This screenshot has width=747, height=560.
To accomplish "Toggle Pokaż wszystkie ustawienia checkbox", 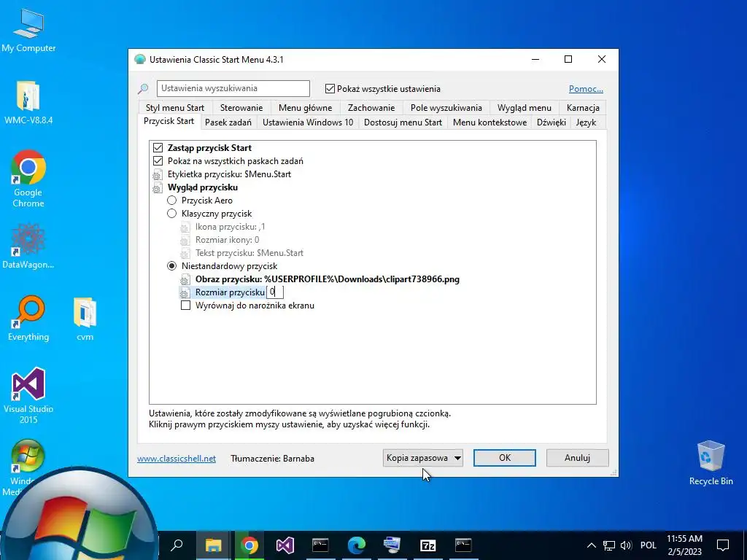I will [330, 88].
